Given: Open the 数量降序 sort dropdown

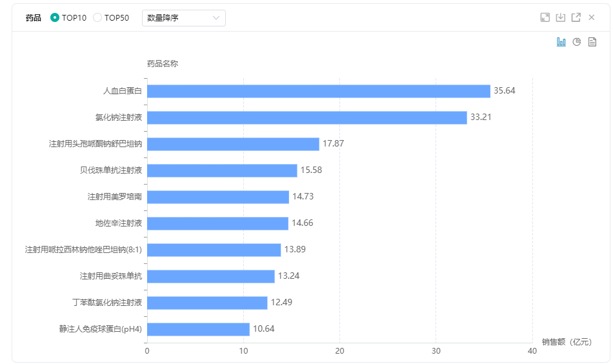Looking at the screenshot, I should 184,18.
